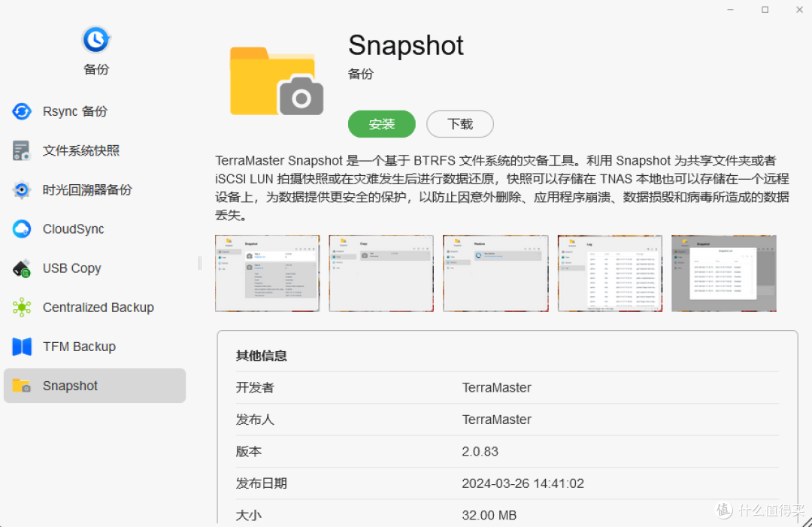Maximize the application window
Image resolution: width=812 pixels, height=527 pixels.
pos(765,9)
